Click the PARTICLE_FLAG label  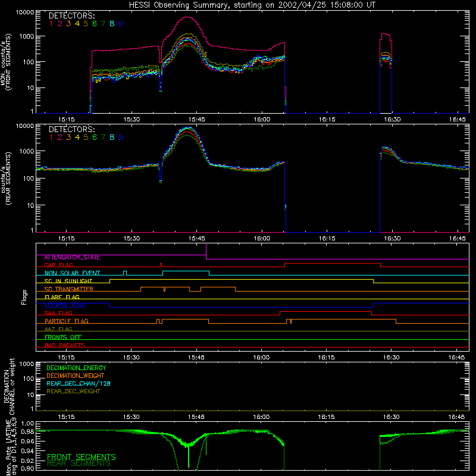tap(67, 321)
